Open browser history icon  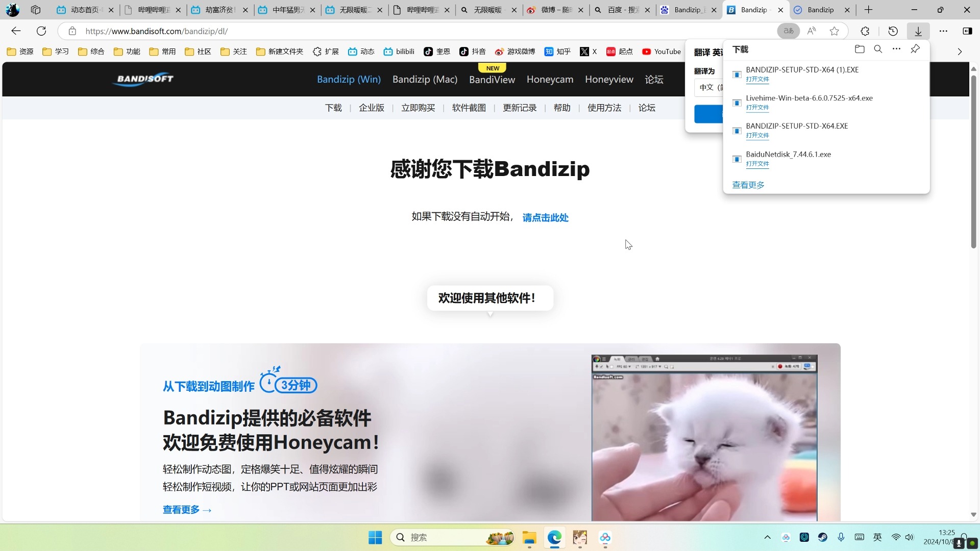click(x=893, y=31)
